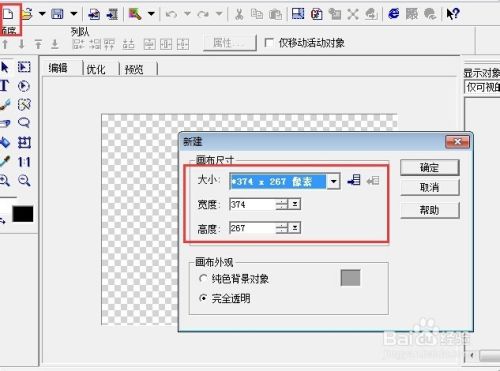Select the Pick arrow tool

click(5, 67)
